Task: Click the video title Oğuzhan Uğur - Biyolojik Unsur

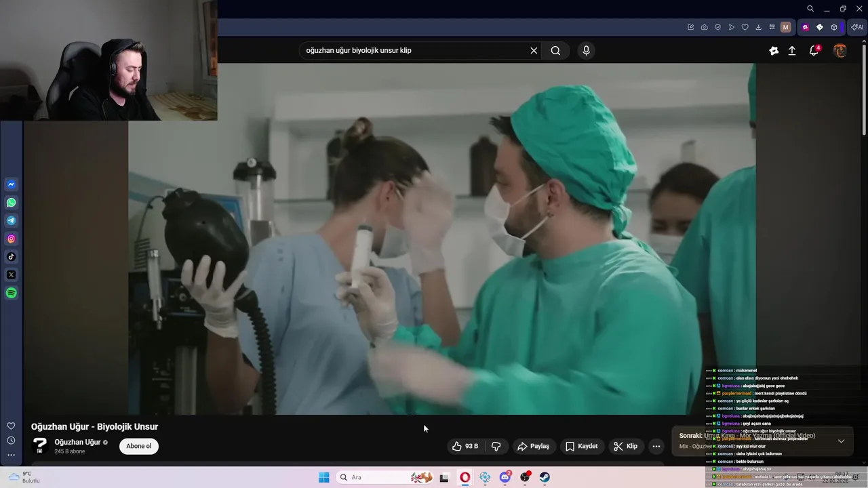Action: click(x=94, y=426)
